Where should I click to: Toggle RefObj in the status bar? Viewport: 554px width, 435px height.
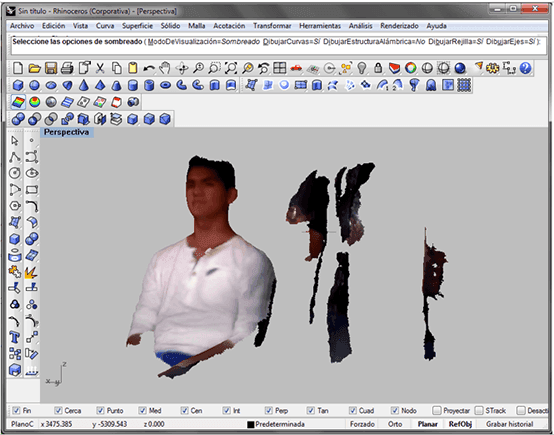(460, 424)
